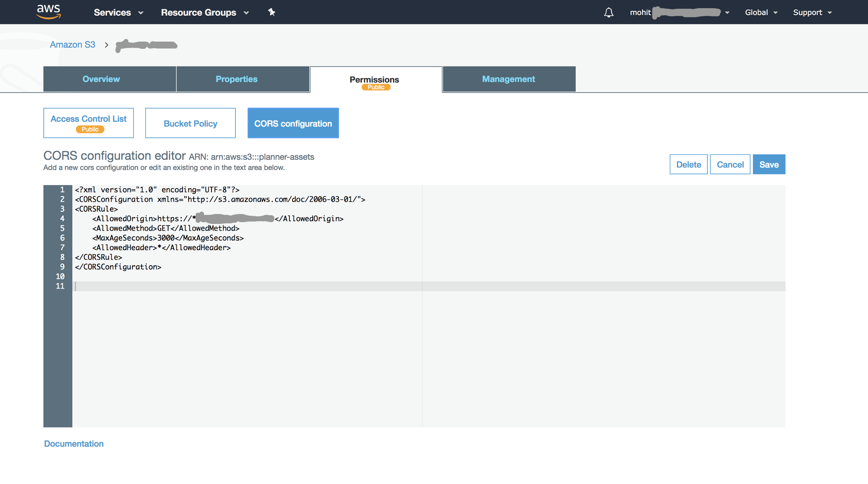Viewport: 868px width, 484px height.
Task: Open the Bucket Policy section
Action: click(x=191, y=123)
